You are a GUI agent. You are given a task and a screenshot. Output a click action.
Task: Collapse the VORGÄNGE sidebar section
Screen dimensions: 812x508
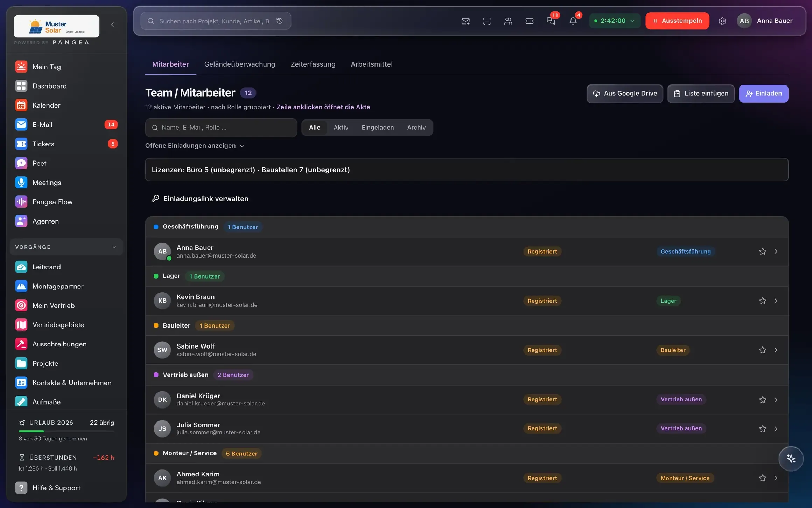(x=66, y=247)
